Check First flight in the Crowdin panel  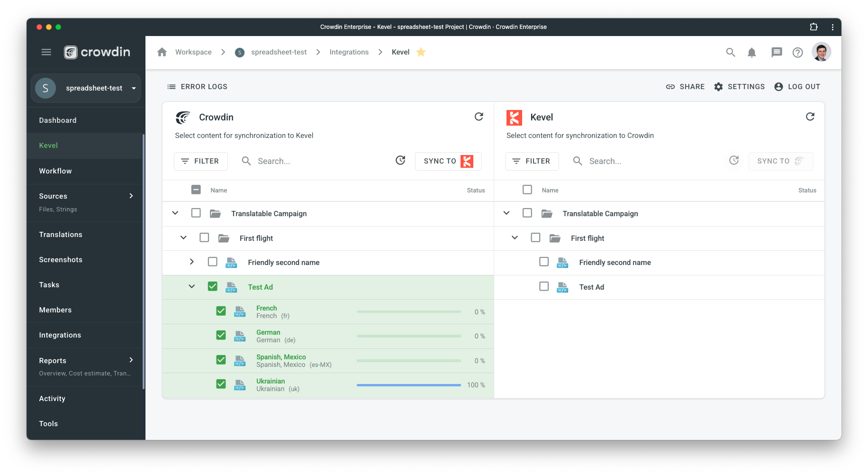[204, 237]
